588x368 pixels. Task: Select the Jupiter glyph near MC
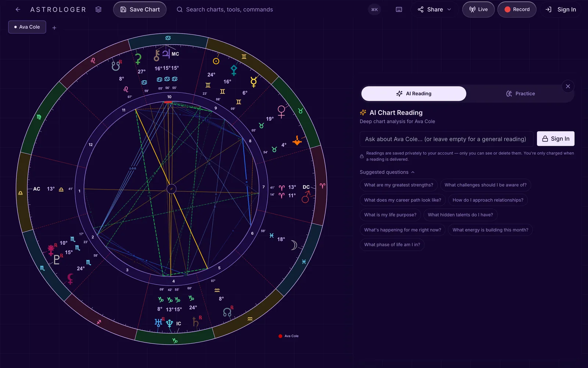pyautogui.click(x=166, y=54)
